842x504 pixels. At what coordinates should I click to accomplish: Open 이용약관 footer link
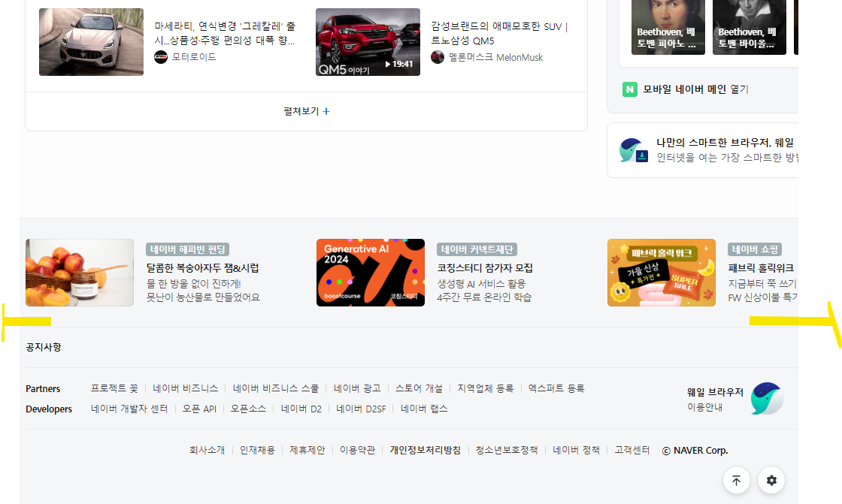coord(357,450)
